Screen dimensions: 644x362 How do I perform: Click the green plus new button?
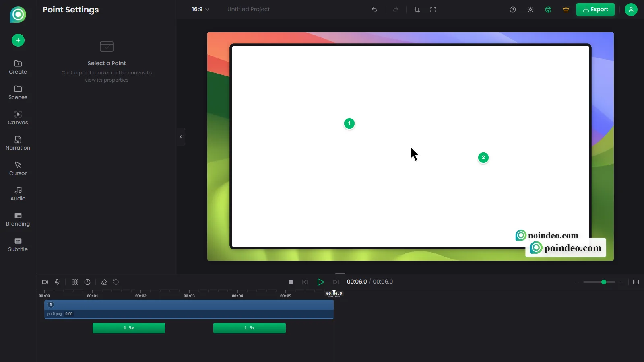click(x=18, y=40)
